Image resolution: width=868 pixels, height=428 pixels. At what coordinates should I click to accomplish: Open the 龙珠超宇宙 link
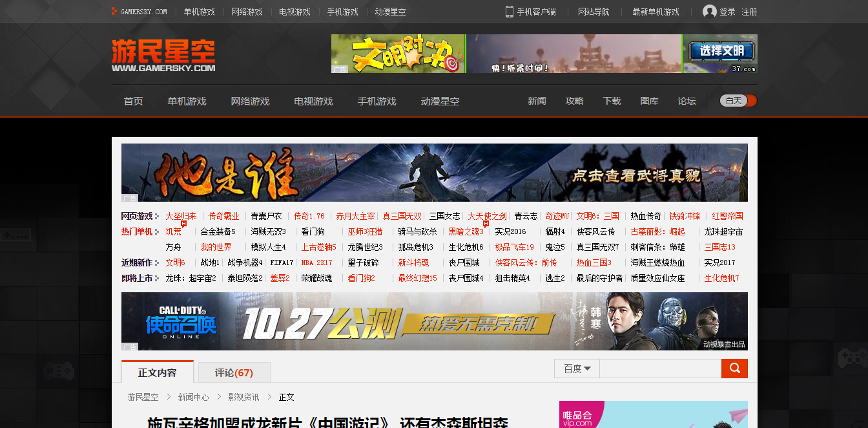[x=723, y=231]
